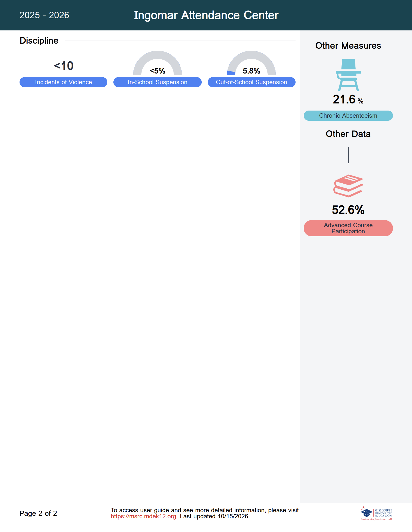Select the Out-of-School Suspension gauge
This screenshot has width=412, height=532.
pyautogui.click(x=251, y=63)
